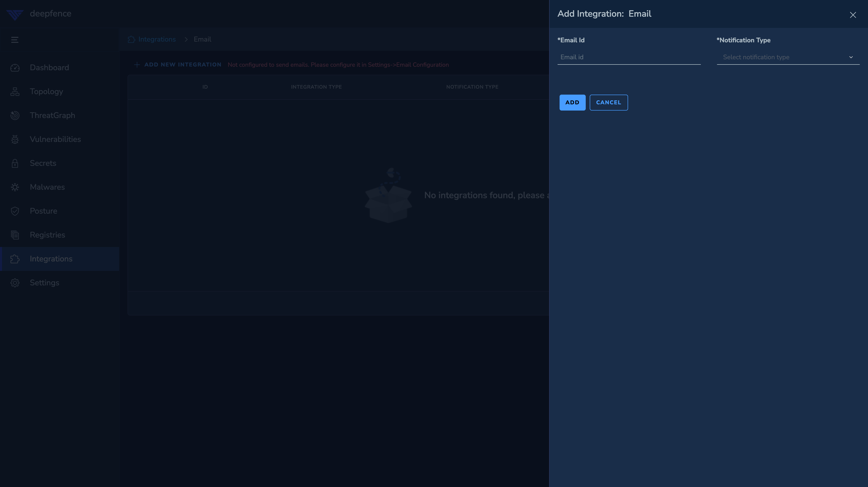Click the Posture shield icon

pos(15,211)
